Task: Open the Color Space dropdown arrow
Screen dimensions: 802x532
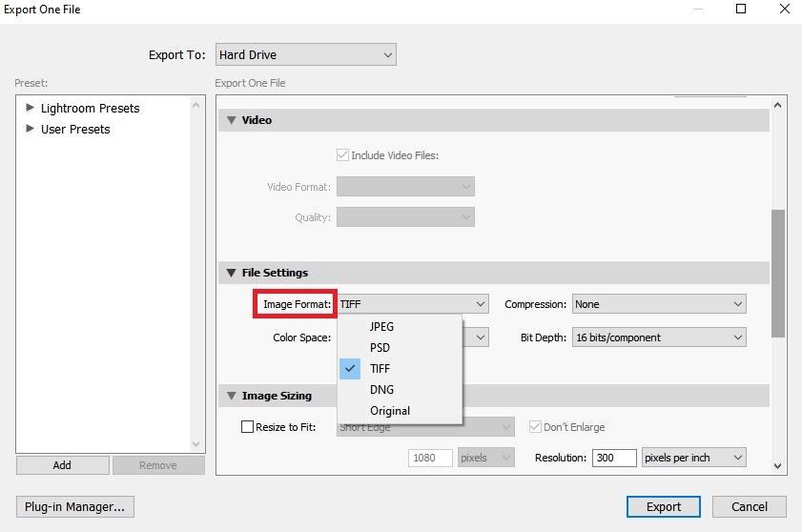Action: (x=481, y=338)
